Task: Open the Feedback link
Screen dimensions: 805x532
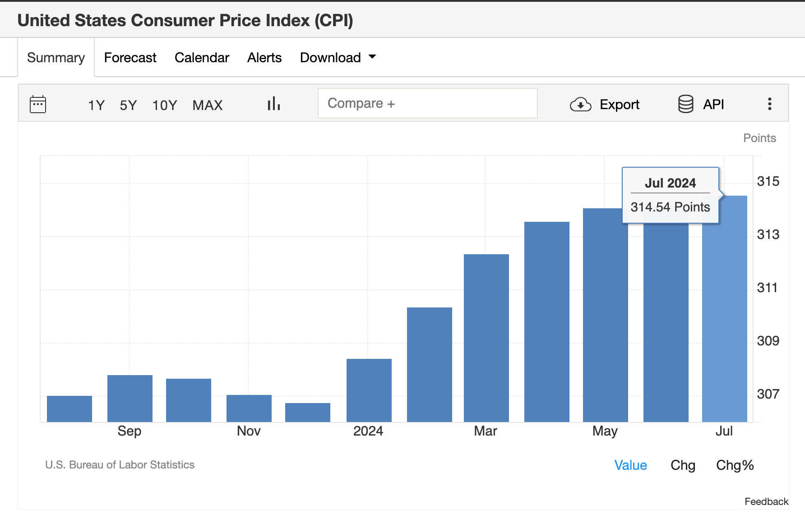Action: [766, 501]
